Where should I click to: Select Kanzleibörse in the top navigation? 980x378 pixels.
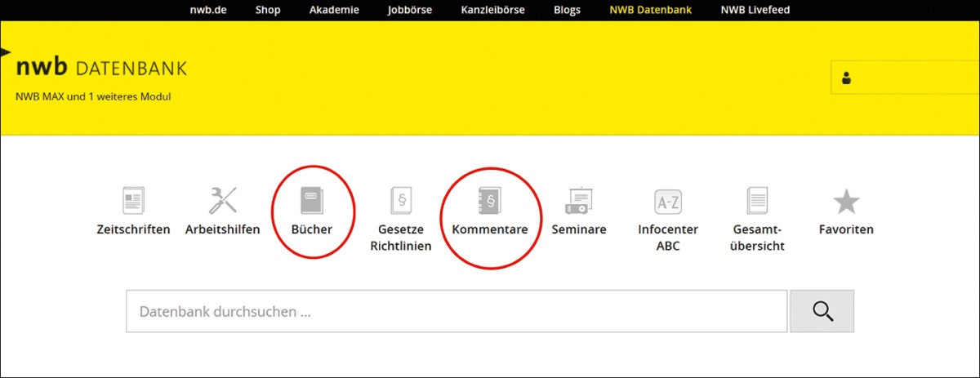click(492, 10)
